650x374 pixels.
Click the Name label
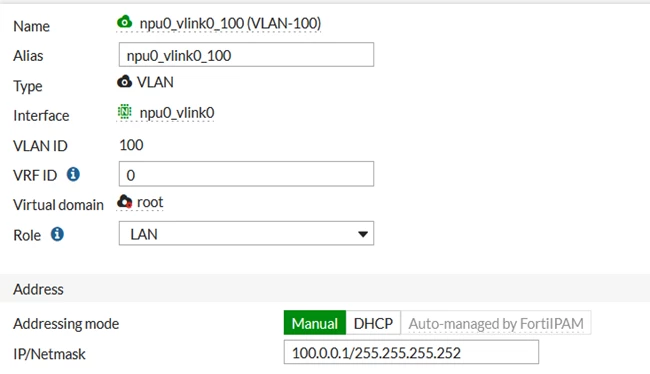pos(32,26)
